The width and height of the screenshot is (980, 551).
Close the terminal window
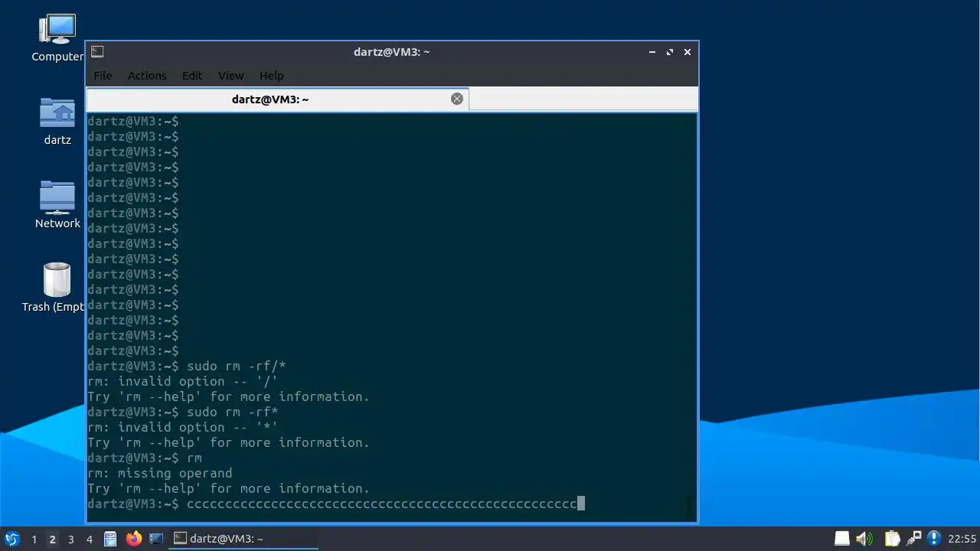[688, 52]
